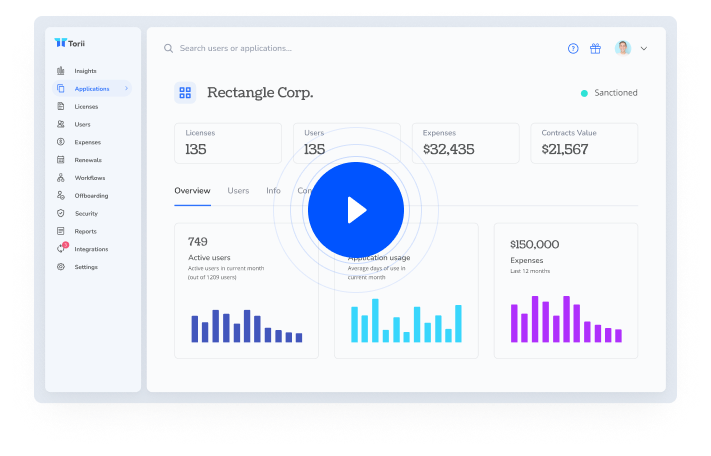This screenshot has height=456, width=711.
Task: Click the user avatar photo
Action: pyautogui.click(x=623, y=48)
